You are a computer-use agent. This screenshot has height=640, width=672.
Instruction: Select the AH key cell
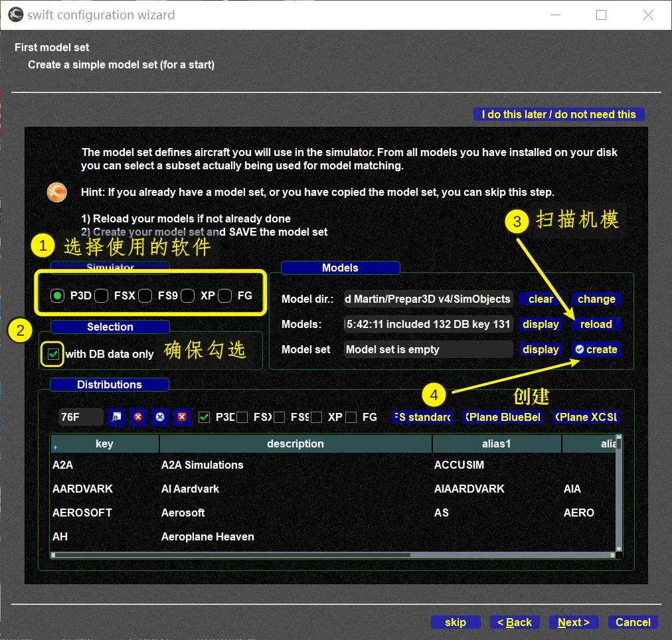point(104,537)
